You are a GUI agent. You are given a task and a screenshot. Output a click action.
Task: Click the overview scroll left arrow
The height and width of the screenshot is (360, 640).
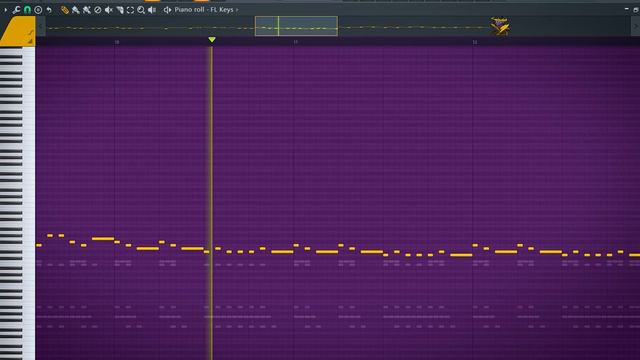click(x=40, y=26)
